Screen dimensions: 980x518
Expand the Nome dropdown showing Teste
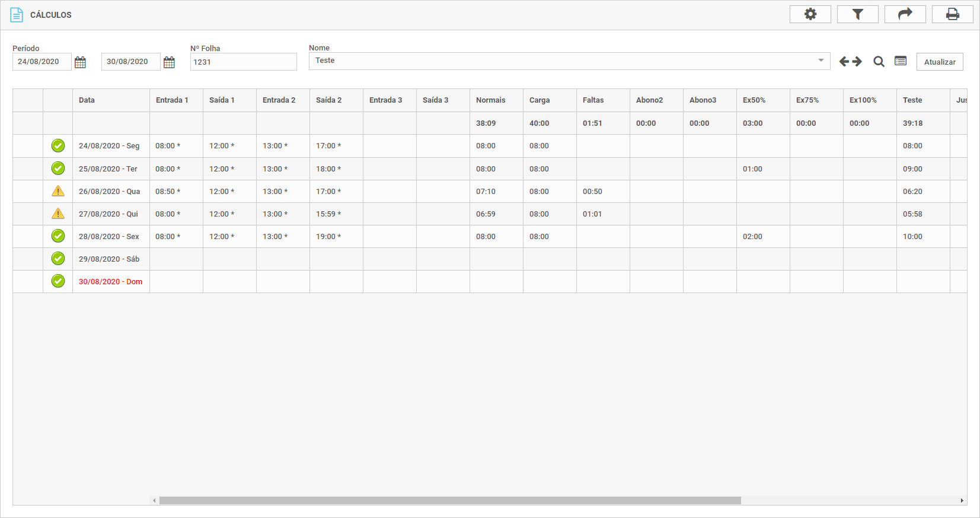tap(821, 61)
